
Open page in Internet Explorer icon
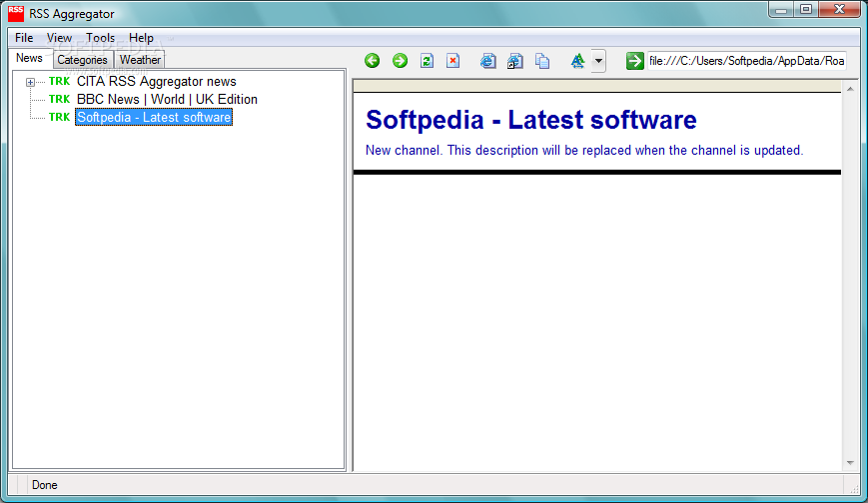click(x=487, y=61)
